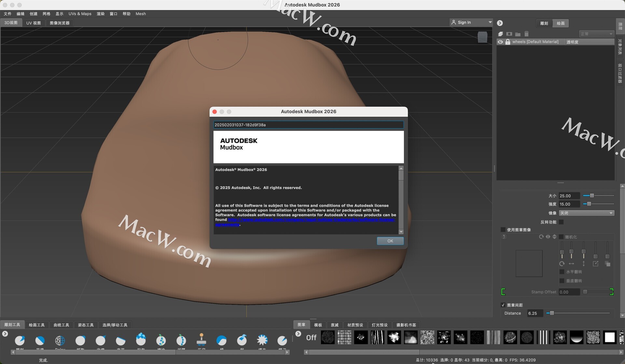Click the version field in About dialog
625x364 pixels.
(x=309, y=125)
